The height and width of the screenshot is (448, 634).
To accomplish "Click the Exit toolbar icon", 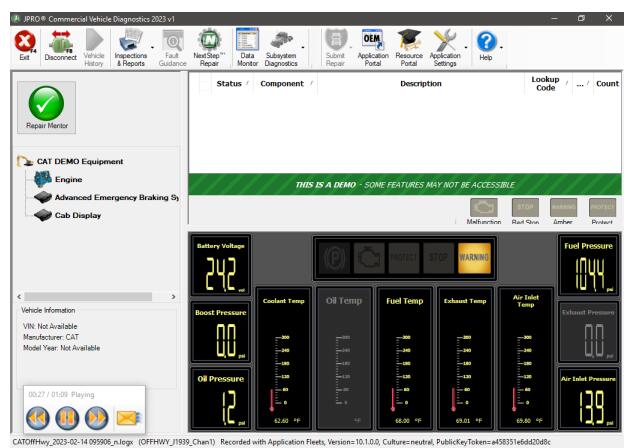I will [25, 46].
